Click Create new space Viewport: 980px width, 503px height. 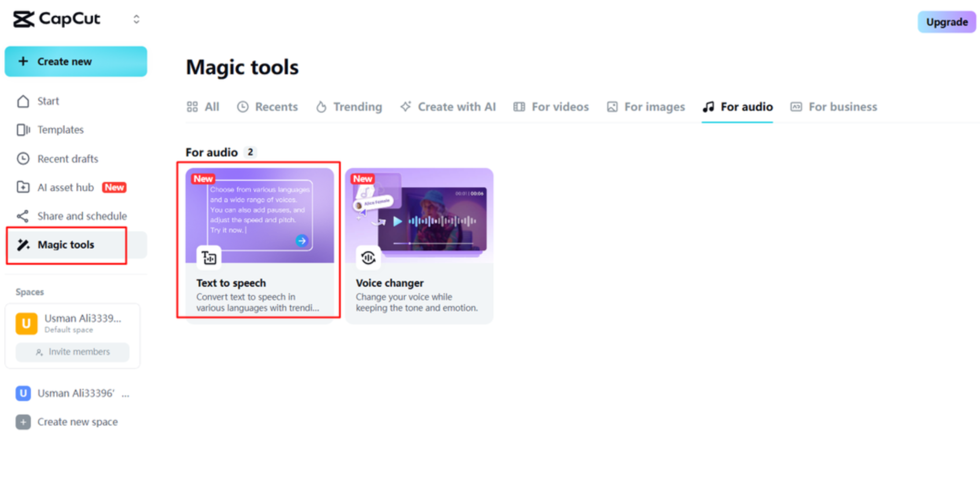pyautogui.click(x=77, y=422)
